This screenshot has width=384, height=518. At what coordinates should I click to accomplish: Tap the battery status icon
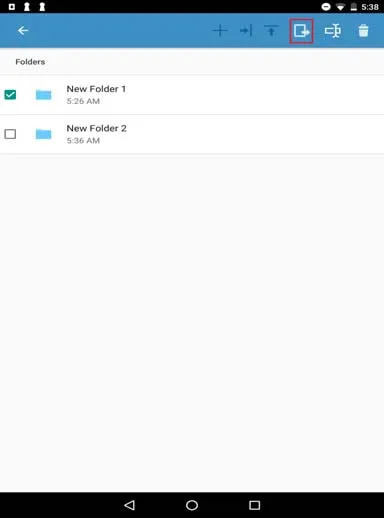pos(354,7)
